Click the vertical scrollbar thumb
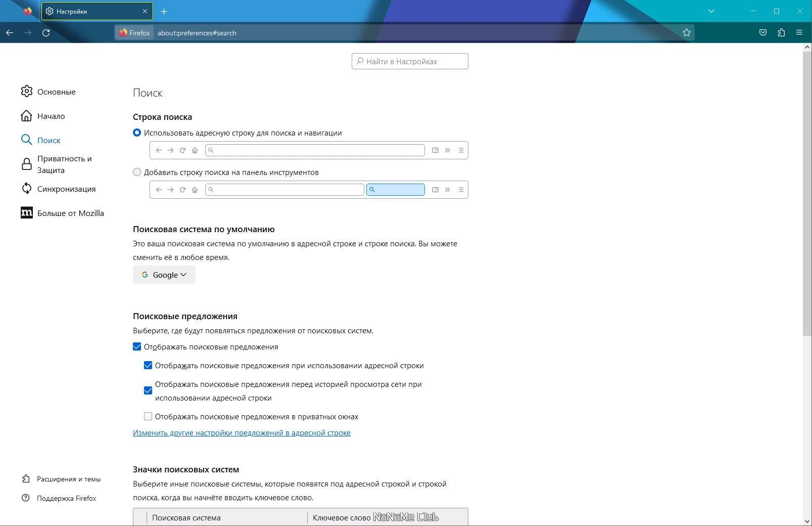 tap(807, 193)
